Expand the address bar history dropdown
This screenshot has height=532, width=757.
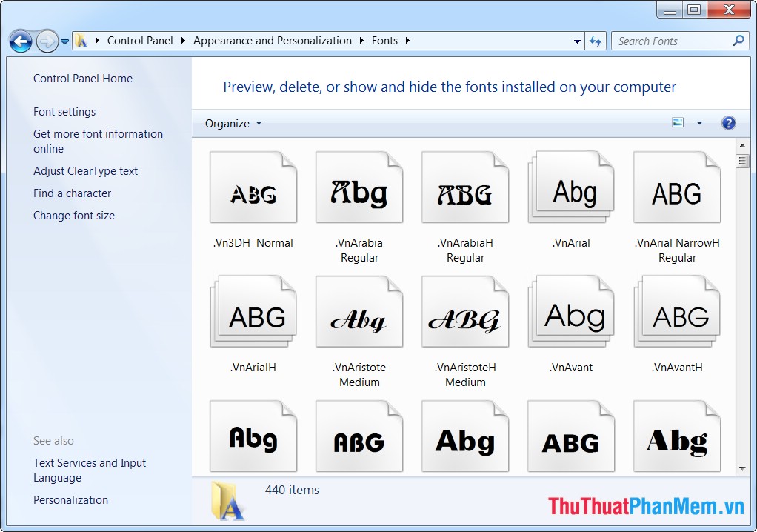tap(577, 41)
